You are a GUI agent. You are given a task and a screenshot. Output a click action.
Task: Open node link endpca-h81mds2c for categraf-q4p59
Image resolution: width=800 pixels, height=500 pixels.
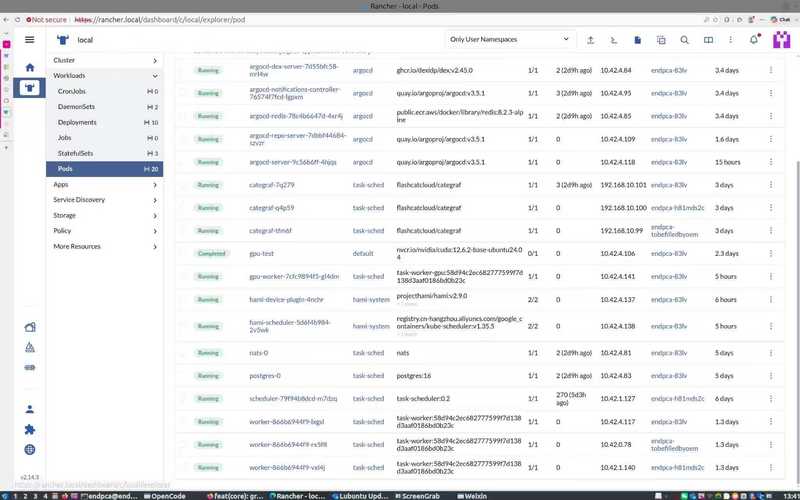[x=678, y=208]
